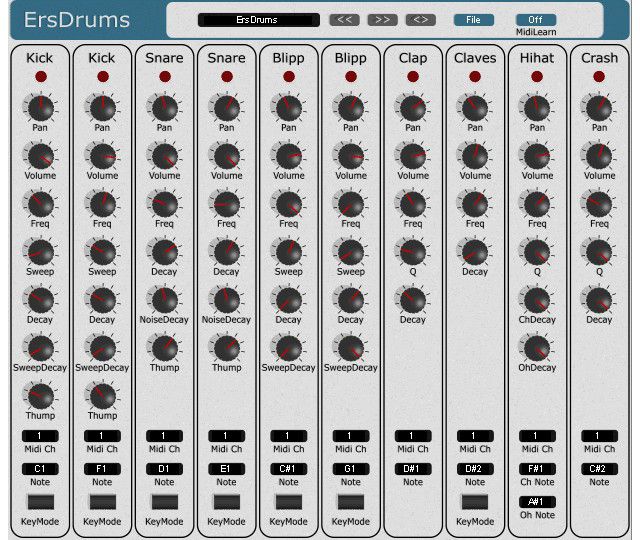
Task: Trigger the Claves red LED
Action: coord(475,76)
